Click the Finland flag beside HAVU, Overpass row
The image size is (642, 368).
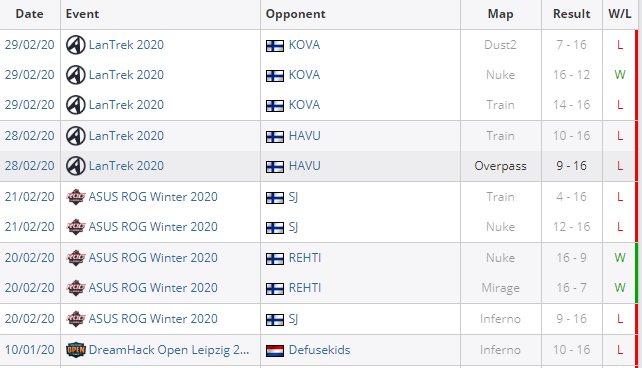tap(275, 167)
